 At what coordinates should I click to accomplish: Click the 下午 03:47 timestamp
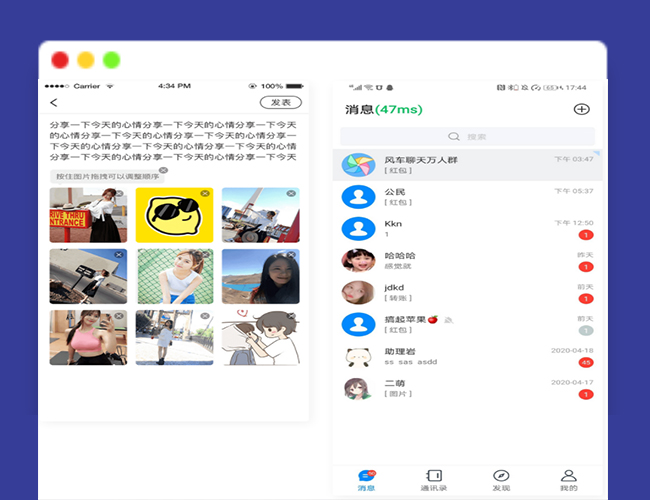point(574,159)
